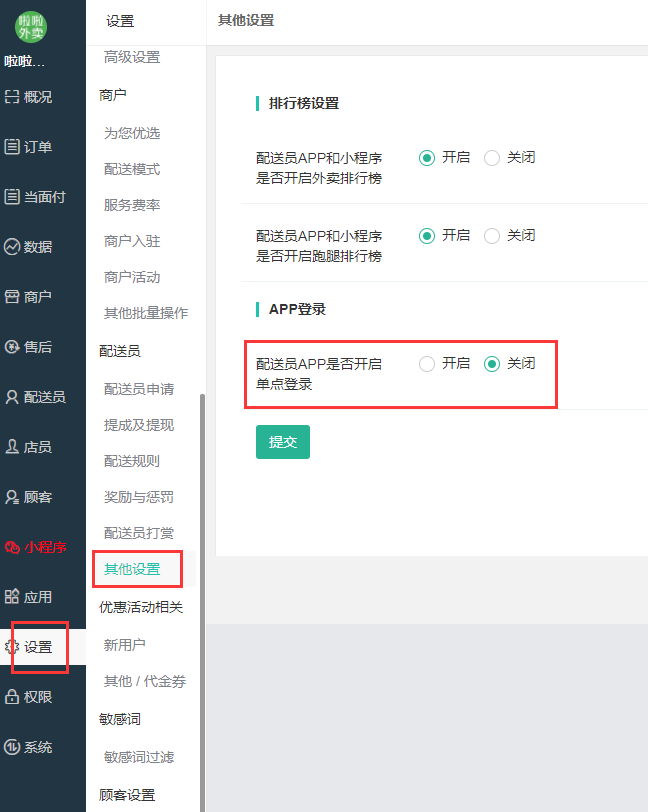The image size is (648, 812).
Task: Click the 配送员 group heading in submenu
Action: click(x=120, y=351)
